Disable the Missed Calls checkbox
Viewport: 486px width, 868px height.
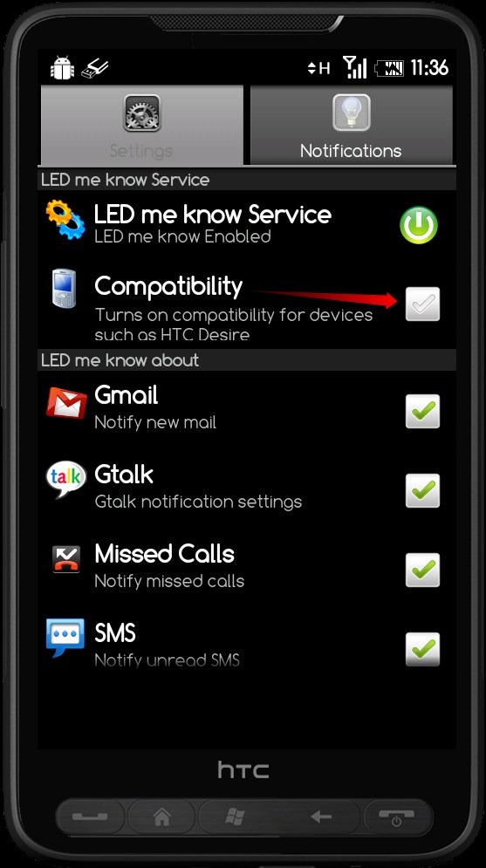[422, 570]
